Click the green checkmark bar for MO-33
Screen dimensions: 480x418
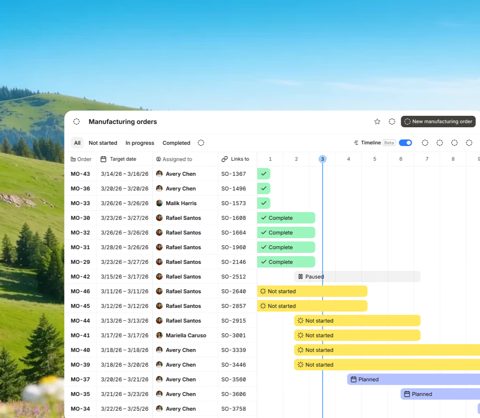(264, 203)
